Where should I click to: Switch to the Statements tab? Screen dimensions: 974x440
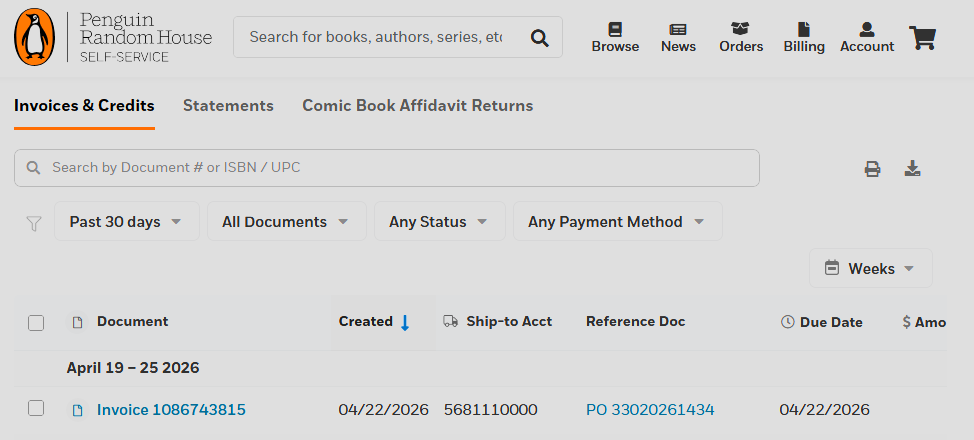(x=228, y=106)
